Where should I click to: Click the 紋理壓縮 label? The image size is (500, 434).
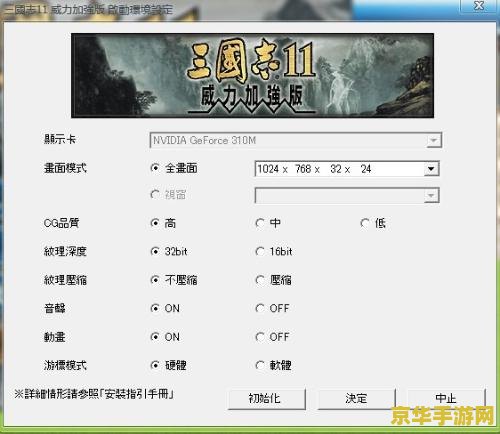pos(65,280)
